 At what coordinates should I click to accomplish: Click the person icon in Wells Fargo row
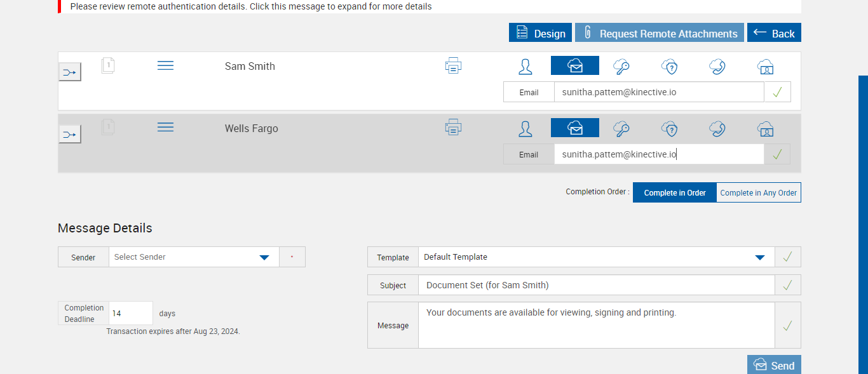click(x=526, y=129)
